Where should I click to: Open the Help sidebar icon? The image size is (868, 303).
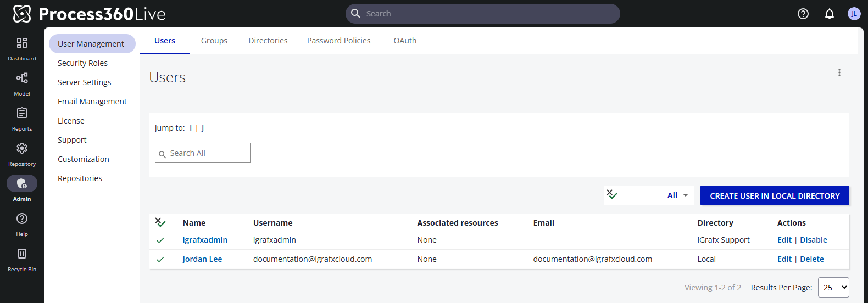(22, 218)
